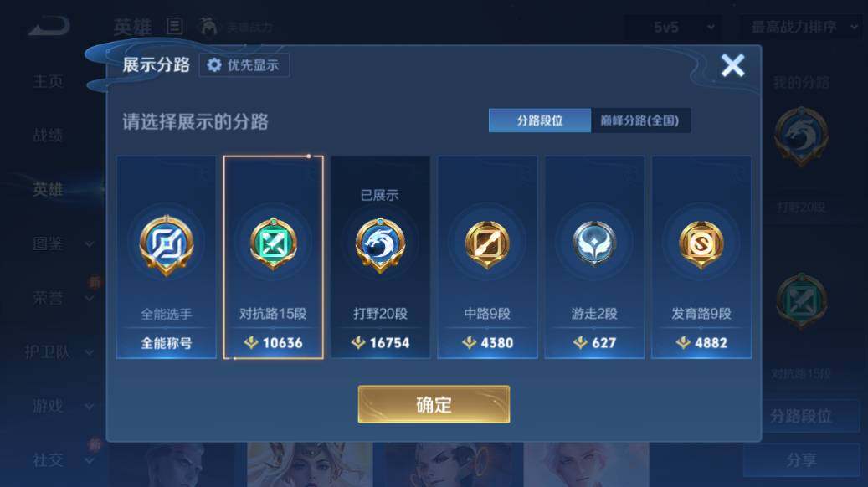
Task: Confirm selection with 确定 button
Action: point(434,404)
